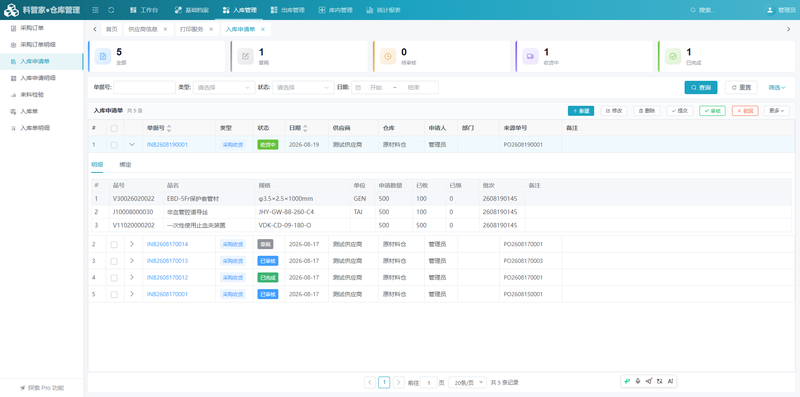Image resolution: width=800 pixels, height=397 pixels.
Task: Click the AI icon in floating toolbar
Action: (x=670, y=381)
